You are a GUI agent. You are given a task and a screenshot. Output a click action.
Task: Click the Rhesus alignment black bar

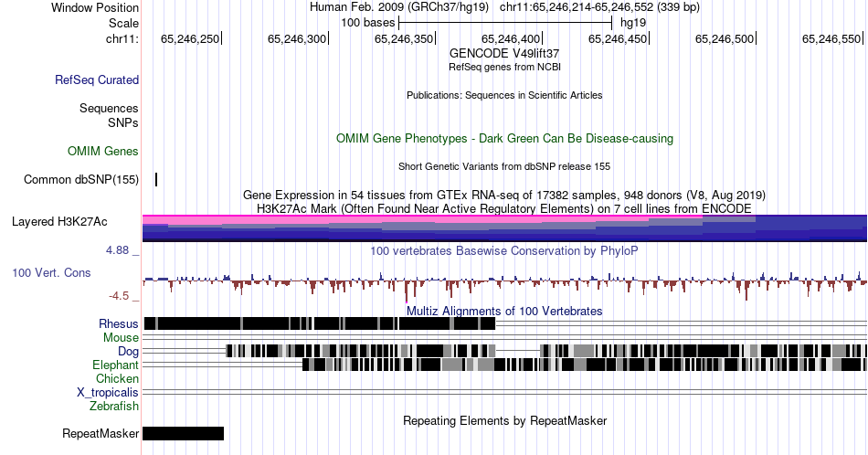click(320, 323)
